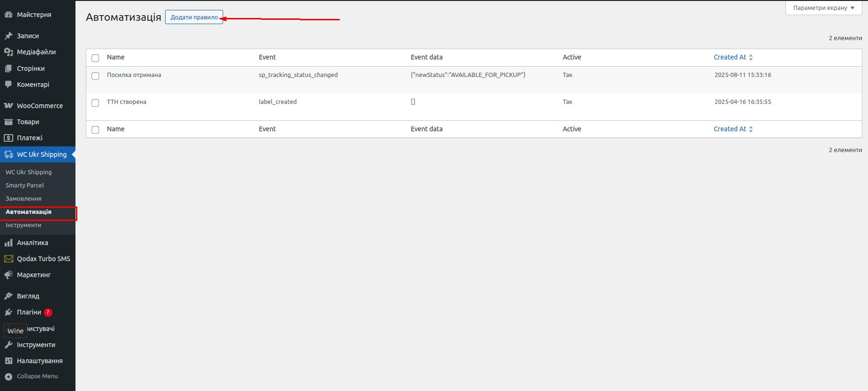Click the Записи pin icon
This screenshot has height=391, width=868.
point(8,36)
